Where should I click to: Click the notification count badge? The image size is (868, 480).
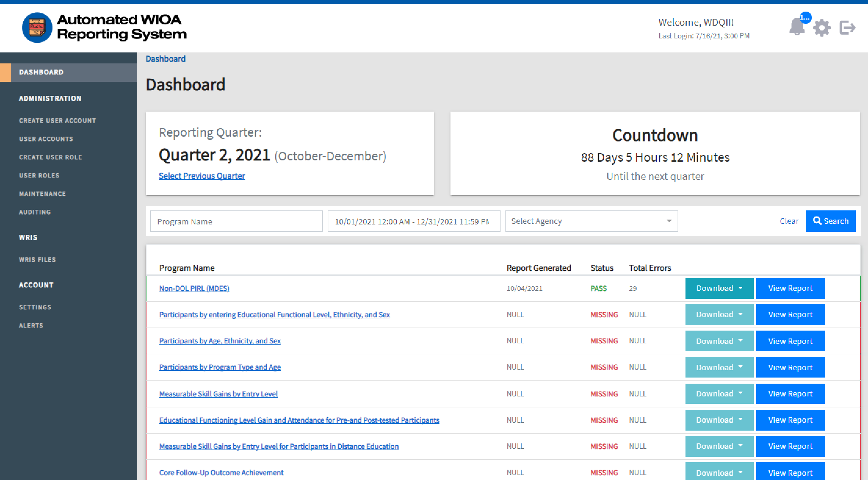tap(805, 18)
